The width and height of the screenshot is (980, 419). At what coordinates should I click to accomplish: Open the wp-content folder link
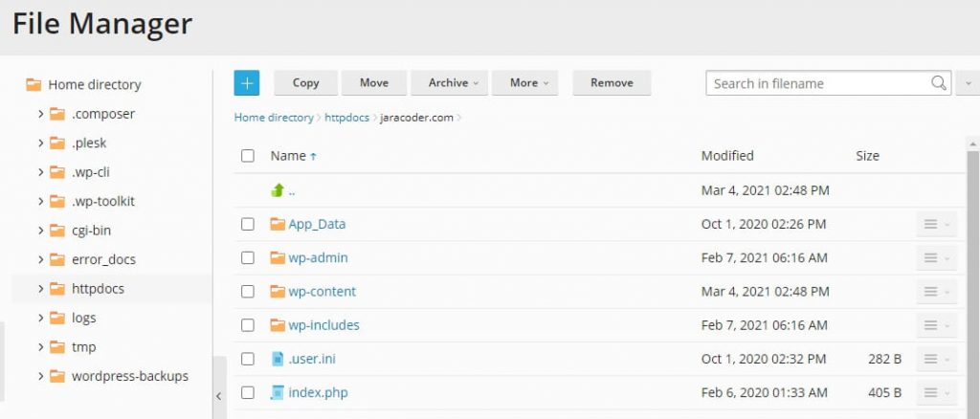tap(322, 292)
